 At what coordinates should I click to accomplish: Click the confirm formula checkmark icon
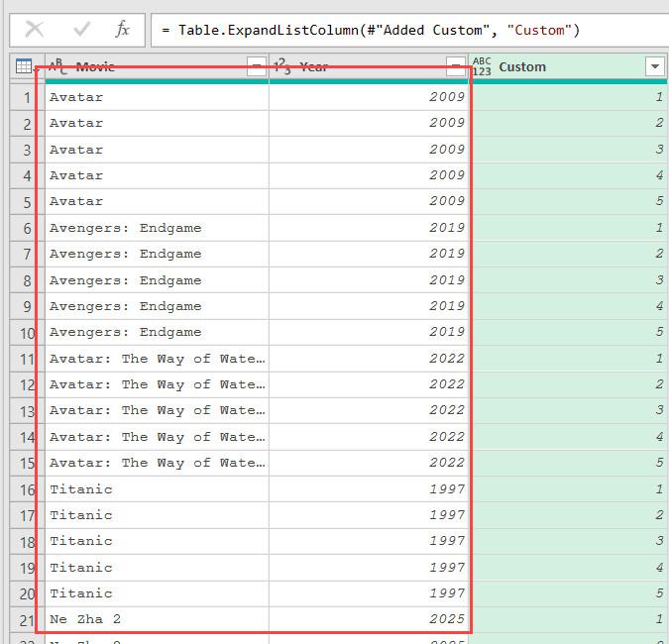(x=81, y=30)
